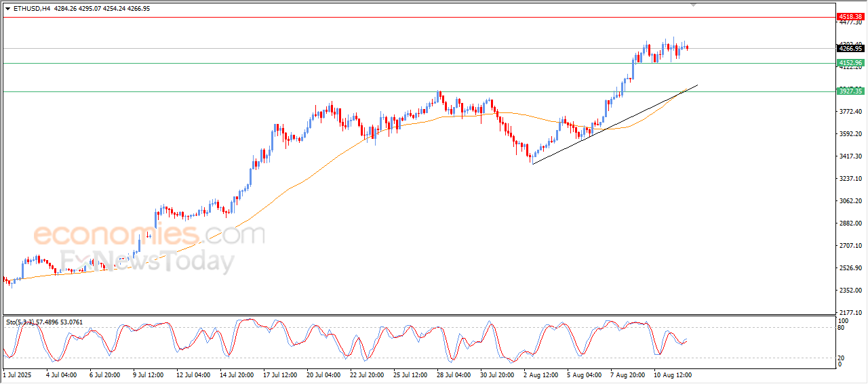Click the 80 level on stochastic scale

point(842,328)
